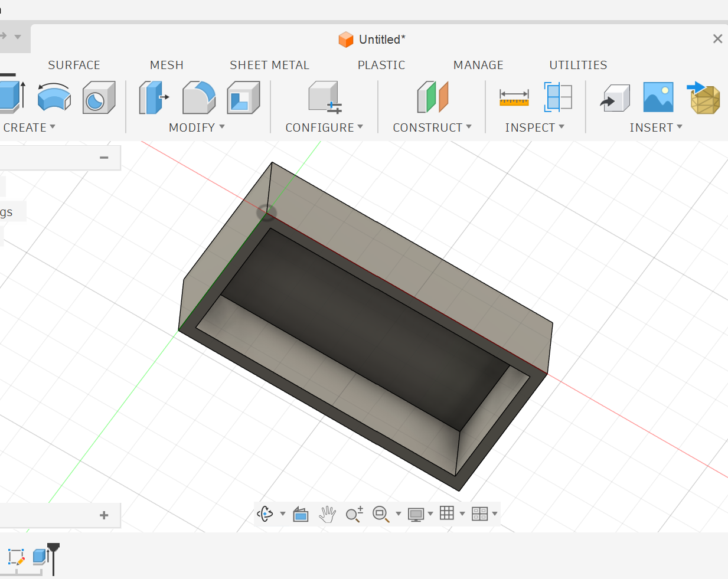
Task: Select the Fillet tool
Action: (x=199, y=97)
